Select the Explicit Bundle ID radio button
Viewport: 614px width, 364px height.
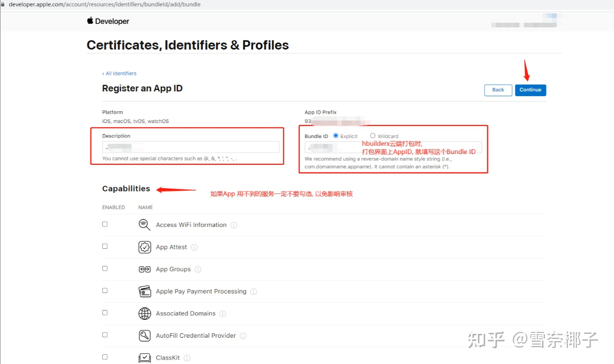tap(336, 136)
